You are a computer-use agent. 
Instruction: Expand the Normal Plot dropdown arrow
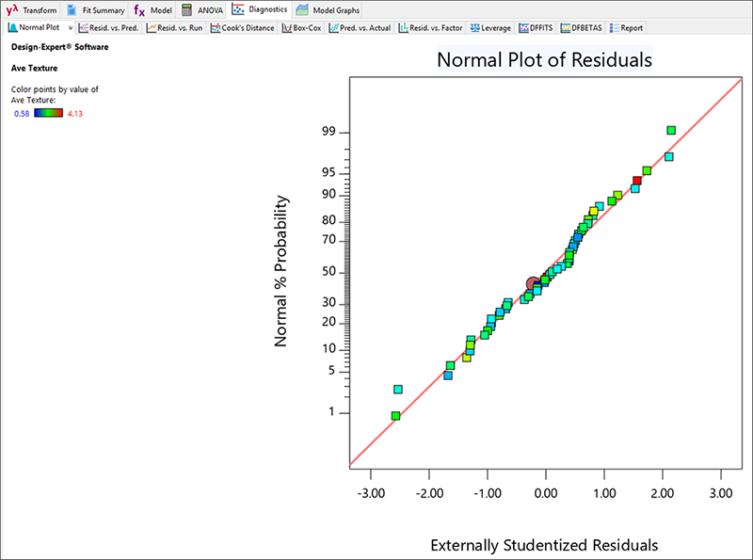point(71,28)
